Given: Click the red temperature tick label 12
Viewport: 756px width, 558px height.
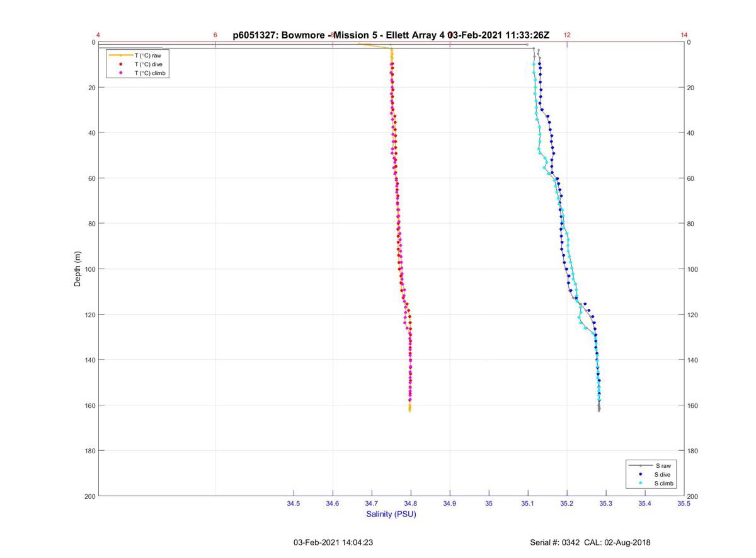Looking at the screenshot, I should 567,35.
